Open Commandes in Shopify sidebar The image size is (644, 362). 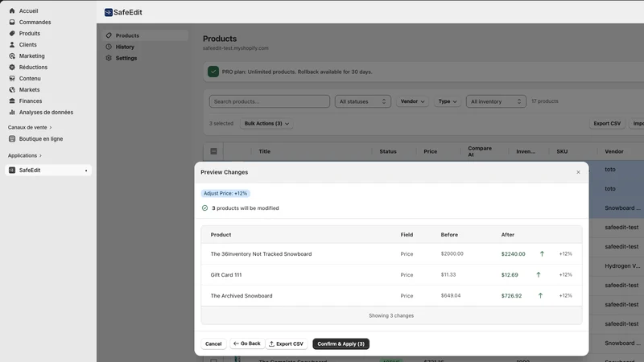tap(35, 23)
